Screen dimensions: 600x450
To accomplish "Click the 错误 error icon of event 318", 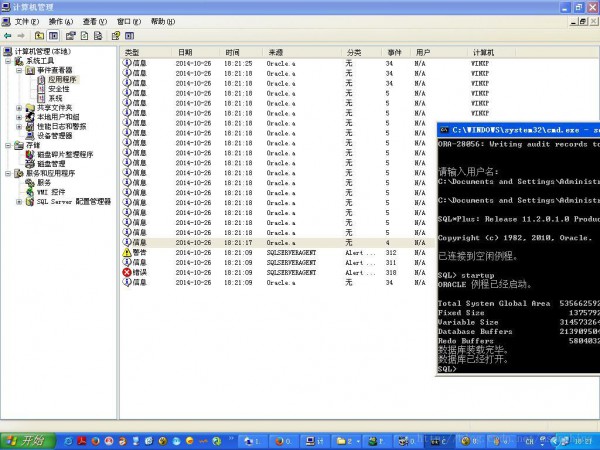I will pos(127,272).
